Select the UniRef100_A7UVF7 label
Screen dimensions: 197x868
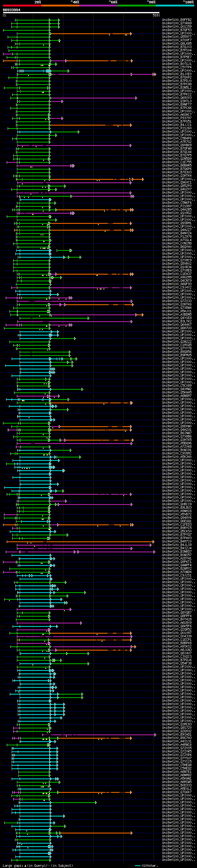(x=177, y=40)
